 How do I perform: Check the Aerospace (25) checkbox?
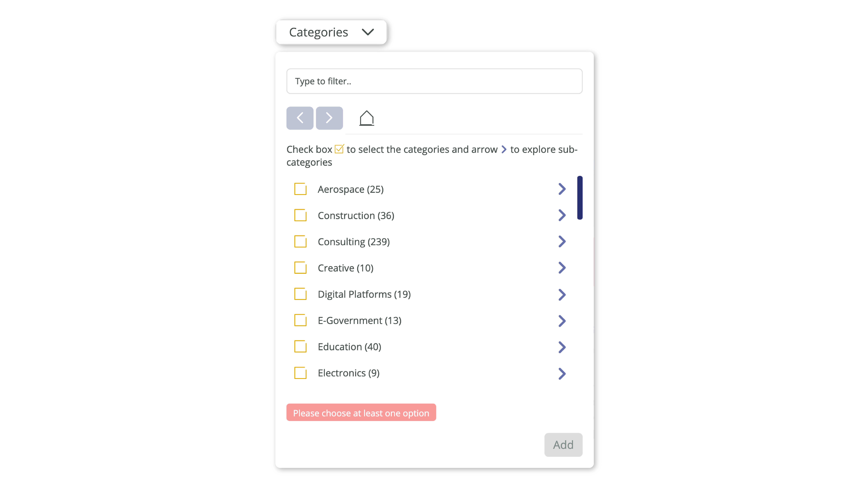click(x=300, y=189)
